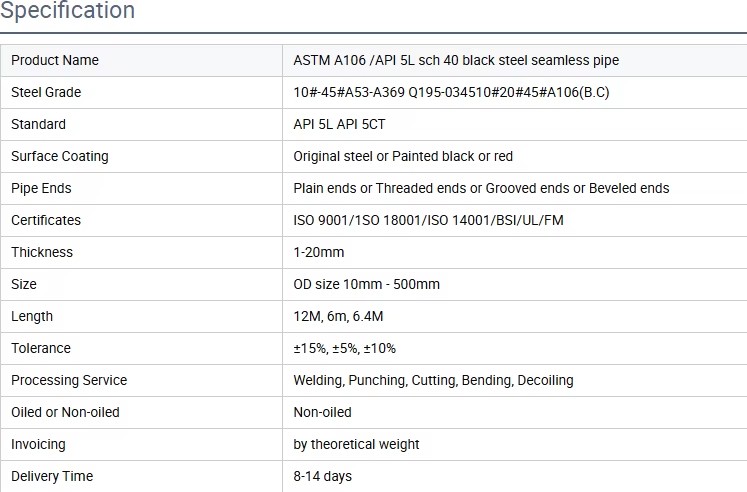Select the Steel Grade row label

(x=46, y=92)
